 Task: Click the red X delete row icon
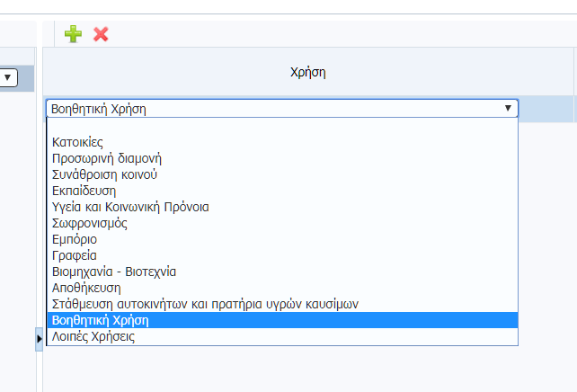(x=101, y=34)
